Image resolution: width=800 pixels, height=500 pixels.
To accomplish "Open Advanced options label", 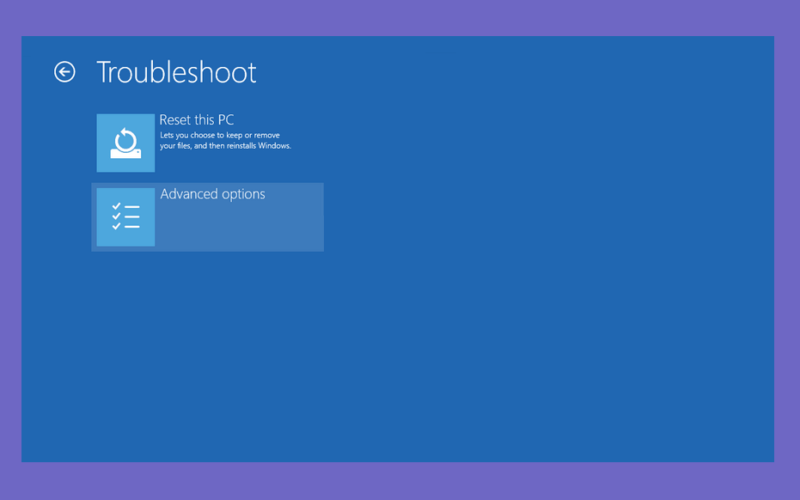I will coord(213,194).
